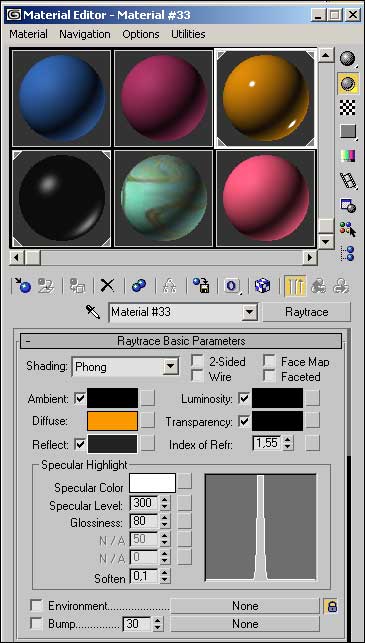Click the Go Forward to Sibling icon

[340, 286]
